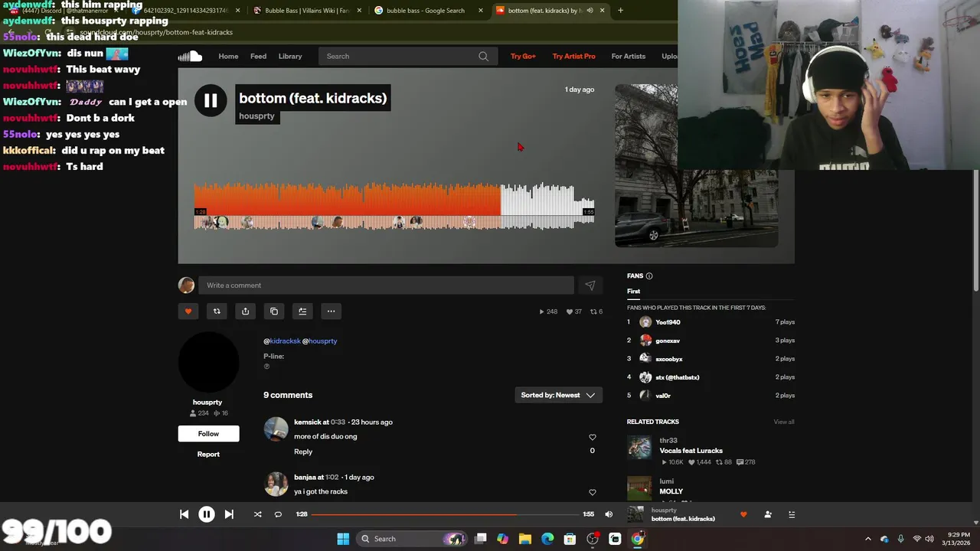This screenshot has width=980, height=551.
Task: Open housprty round profile avatar
Action: coord(208,363)
